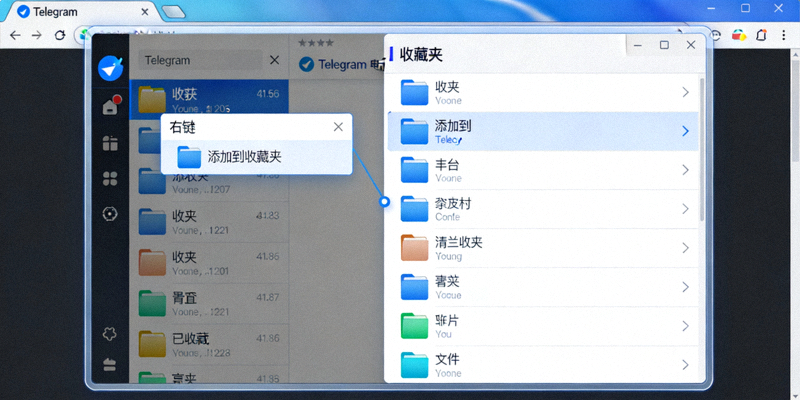Expand the 奈皮村 row chevron
Screen dimensions: 800x400
(x=686, y=209)
